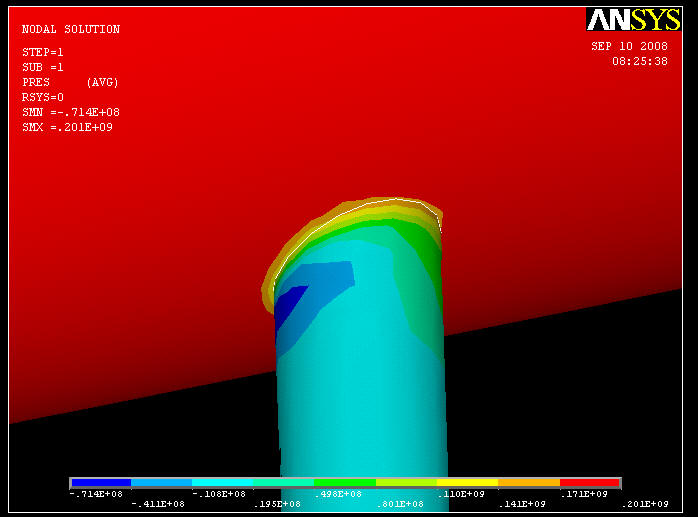The width and height of the screenshot is (698, 517).
Task: Click the legend value '-.714E+08'
Action: click(x=96, y=494)
